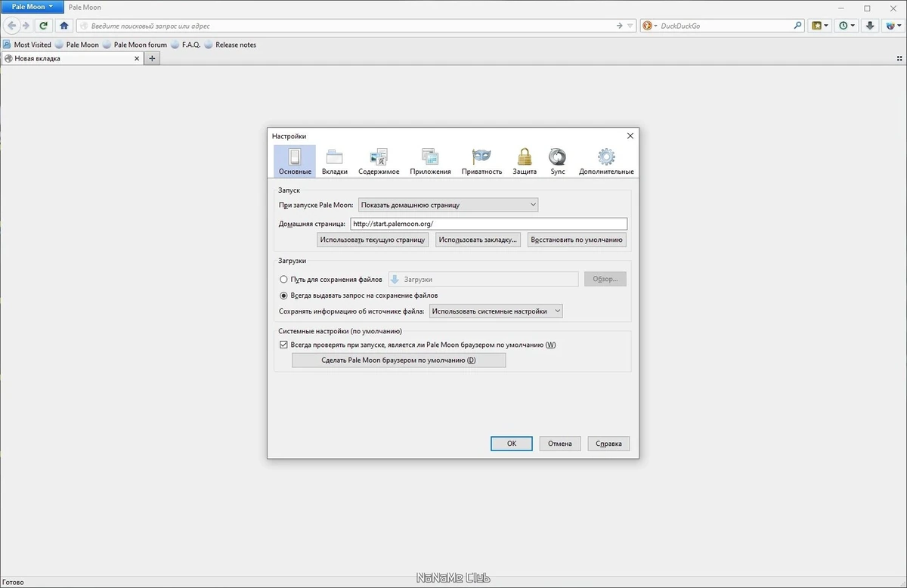Switch to Дополнительные gear pane

[x=606, y=161]
